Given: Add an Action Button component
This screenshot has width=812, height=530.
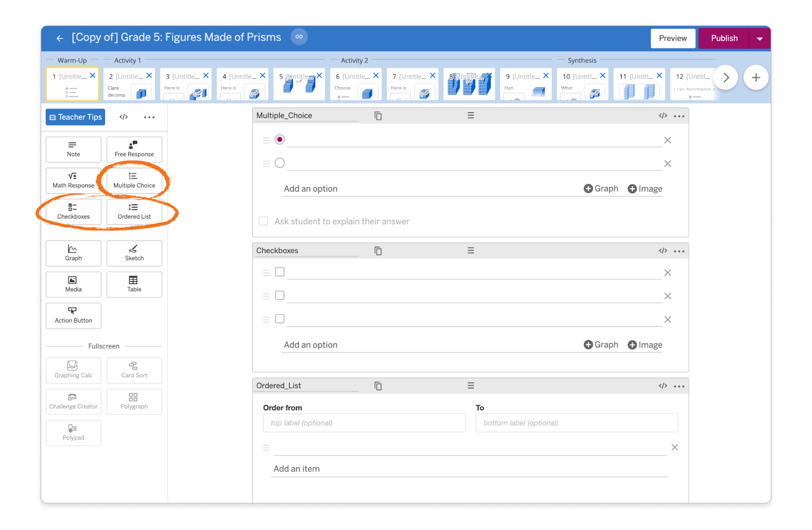Looking at the screenshot, I should (x=73, y=315).
